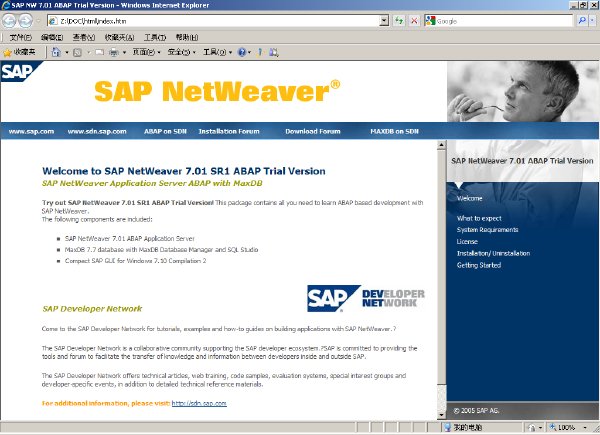Open the 查看(V) menu

[x=84, y=37]
